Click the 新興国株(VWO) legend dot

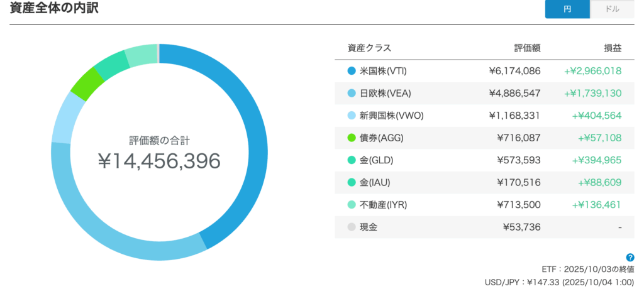(x=352, y=116)
